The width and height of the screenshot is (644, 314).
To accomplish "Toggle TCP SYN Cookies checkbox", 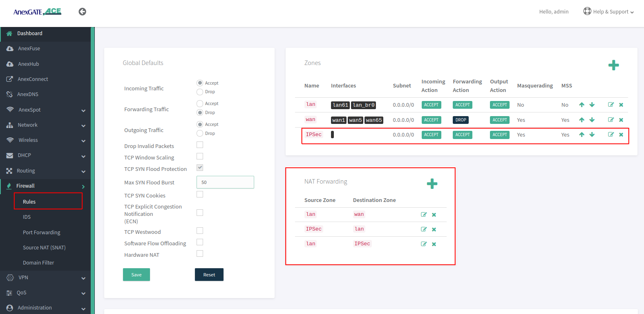I will click(200, 194).
